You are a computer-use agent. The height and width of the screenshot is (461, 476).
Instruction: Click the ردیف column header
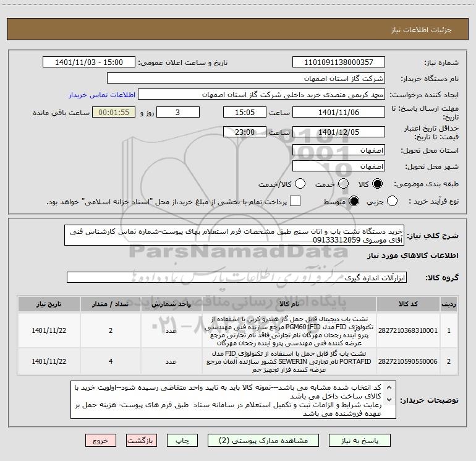point(449,304)
